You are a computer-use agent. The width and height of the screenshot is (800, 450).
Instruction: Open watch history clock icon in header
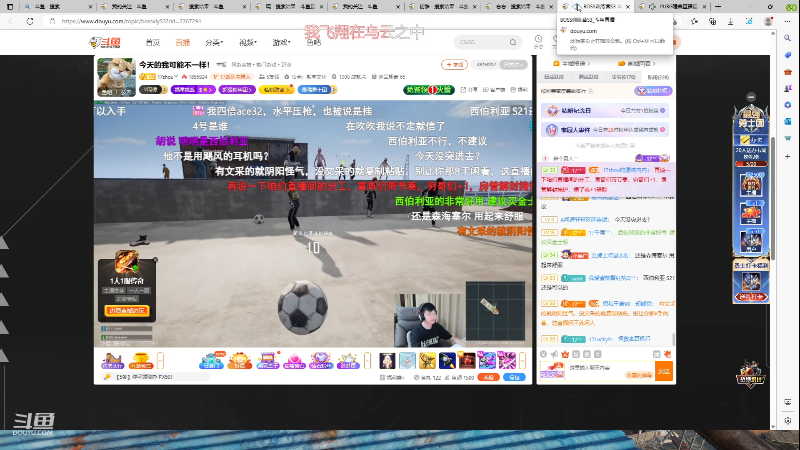538,41
